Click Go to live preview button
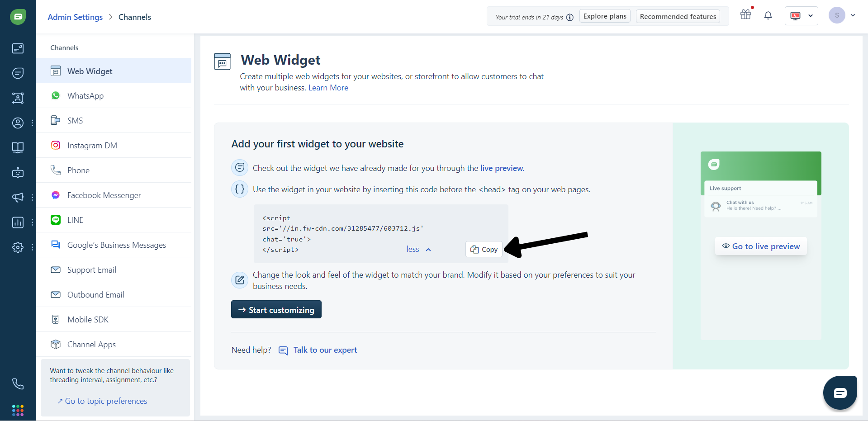Screen dimensions: 868x421 click(761, 246)
